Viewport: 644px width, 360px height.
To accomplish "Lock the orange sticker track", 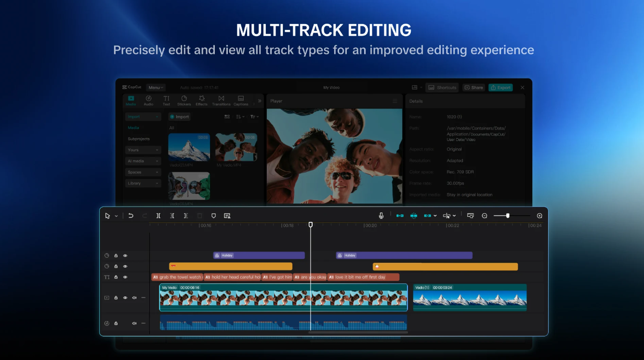I will coord(116,266).
